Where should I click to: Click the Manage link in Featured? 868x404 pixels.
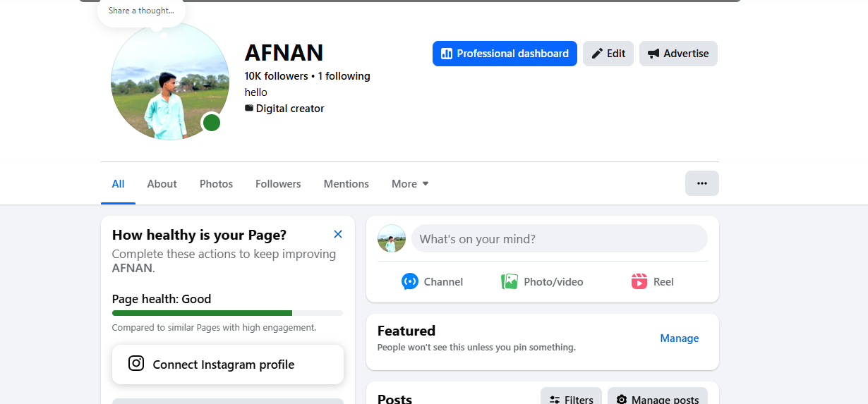tap(679, 338)
